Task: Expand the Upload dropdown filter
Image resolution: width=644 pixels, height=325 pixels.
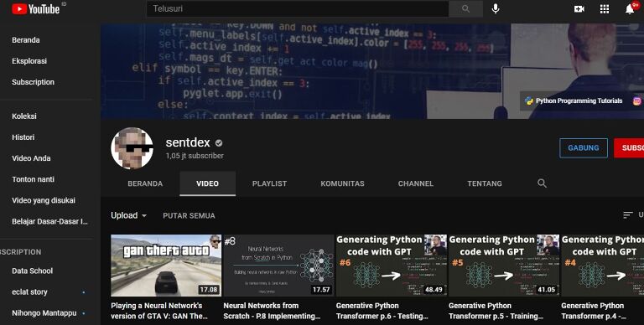Action: coord(128,215)
